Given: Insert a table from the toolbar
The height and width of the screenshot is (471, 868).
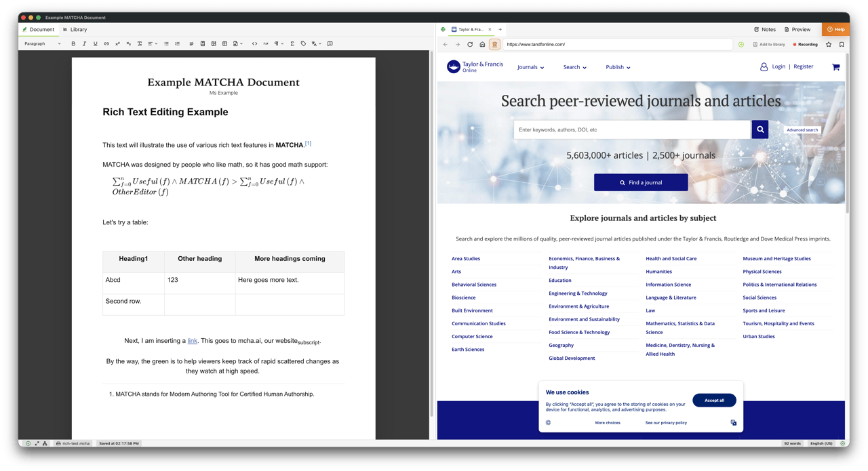Looking at the screenshot, I should click(224, 43).
